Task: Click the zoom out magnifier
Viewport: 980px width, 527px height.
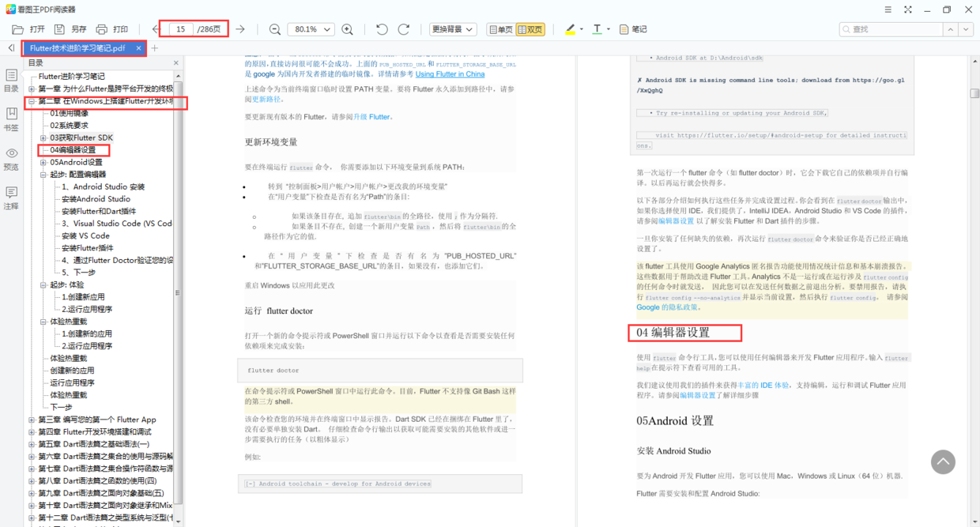Action: pyautogui.click(x=274, y=29)
